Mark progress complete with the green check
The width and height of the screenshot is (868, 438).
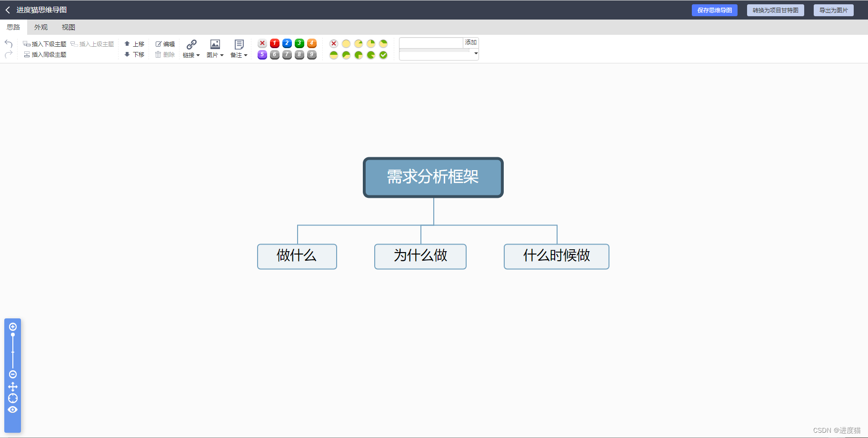(383, 55)
